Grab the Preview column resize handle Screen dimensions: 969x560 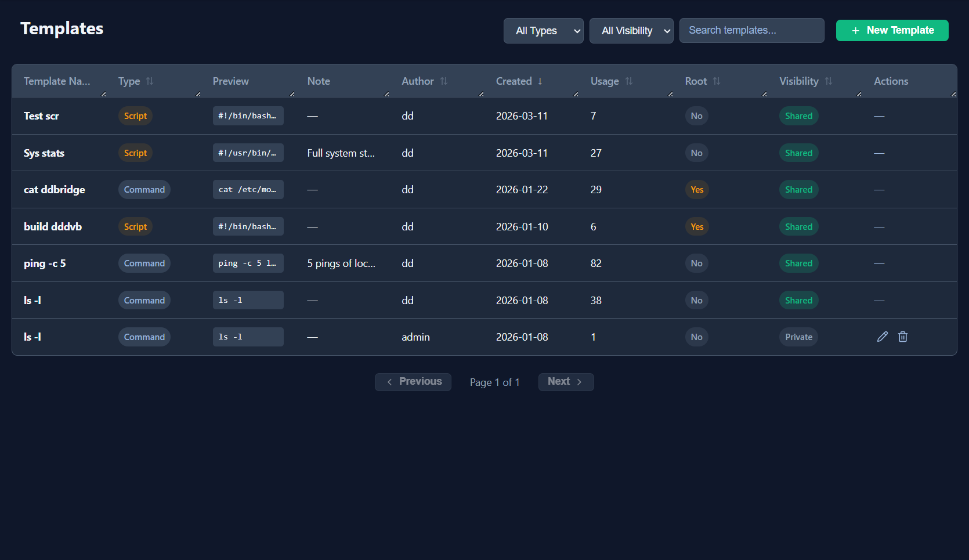pos(292,94)
